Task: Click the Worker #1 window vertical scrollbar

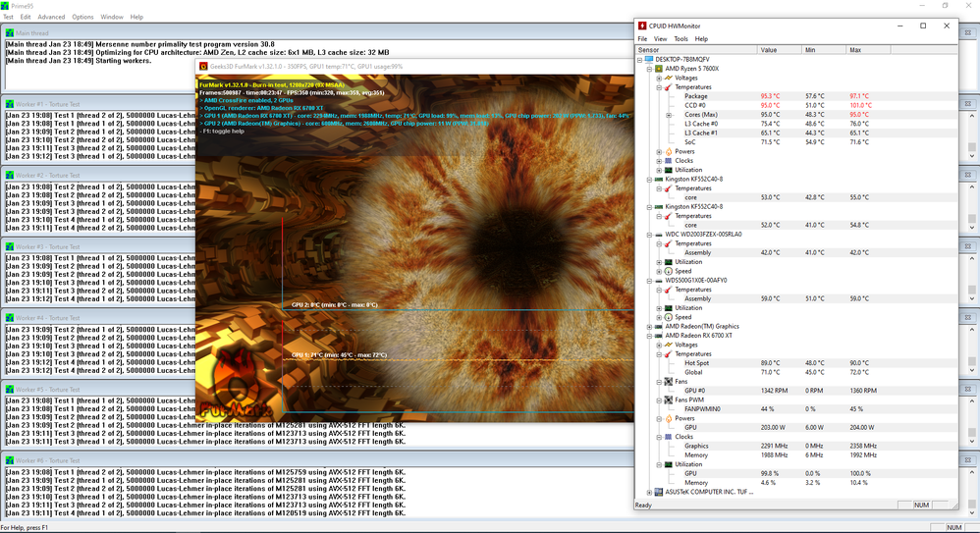Action: (972, 135)
